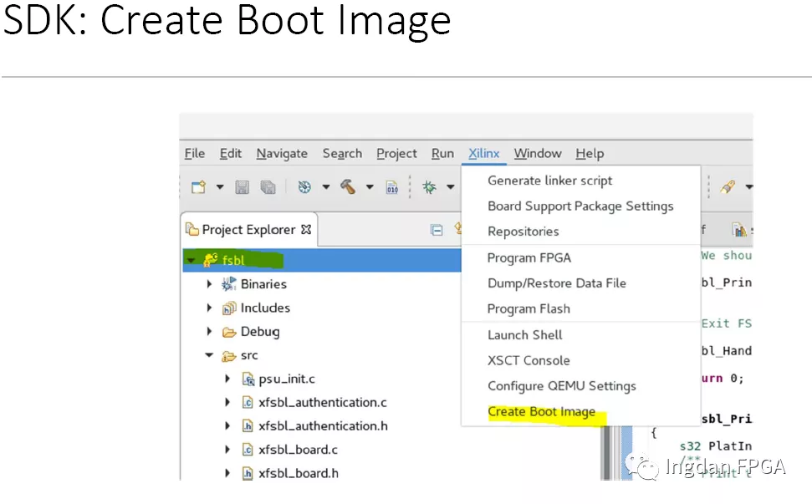Expand the Binaries node

tap(209, 283)
